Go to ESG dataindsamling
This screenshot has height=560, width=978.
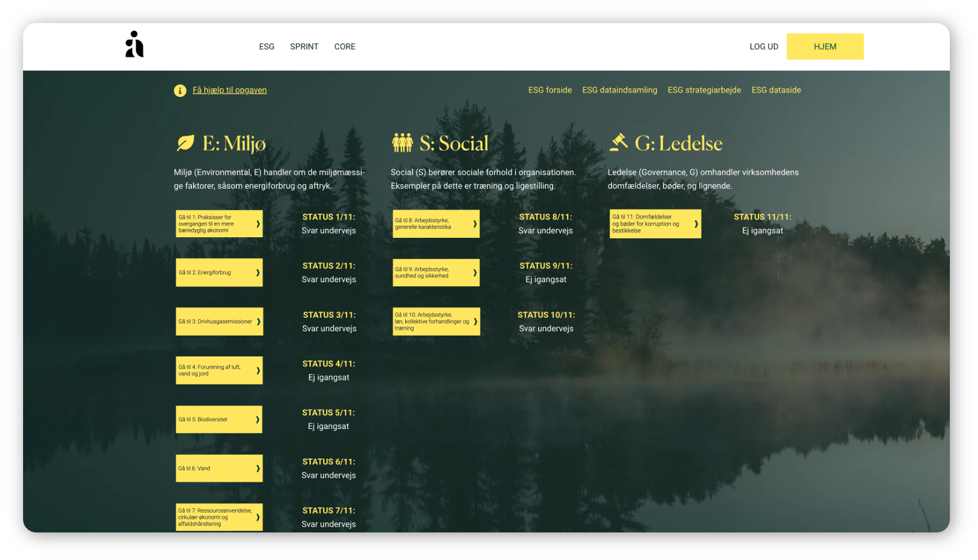point(620,90)
